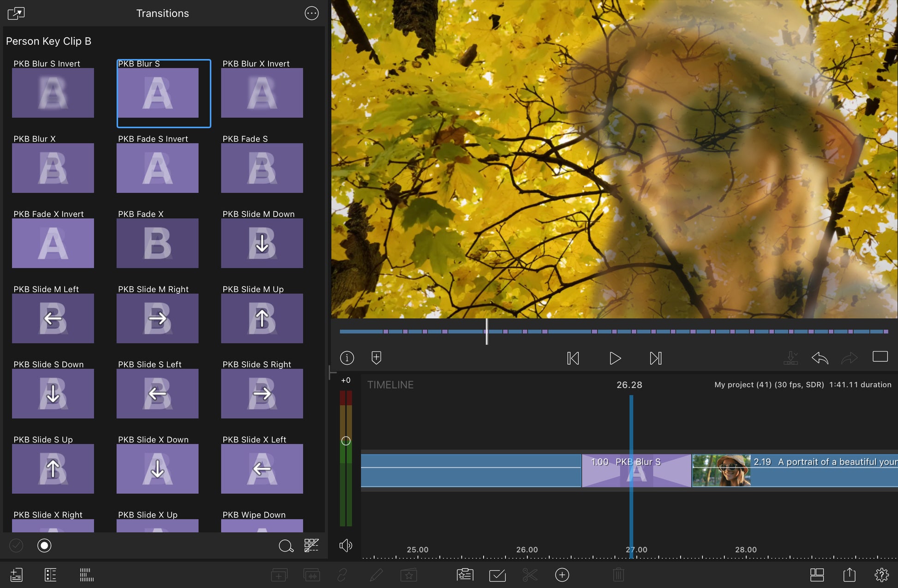Screen dimensions: 898x588
Task: Click the play button in the viewer
Action: point(615,358)
